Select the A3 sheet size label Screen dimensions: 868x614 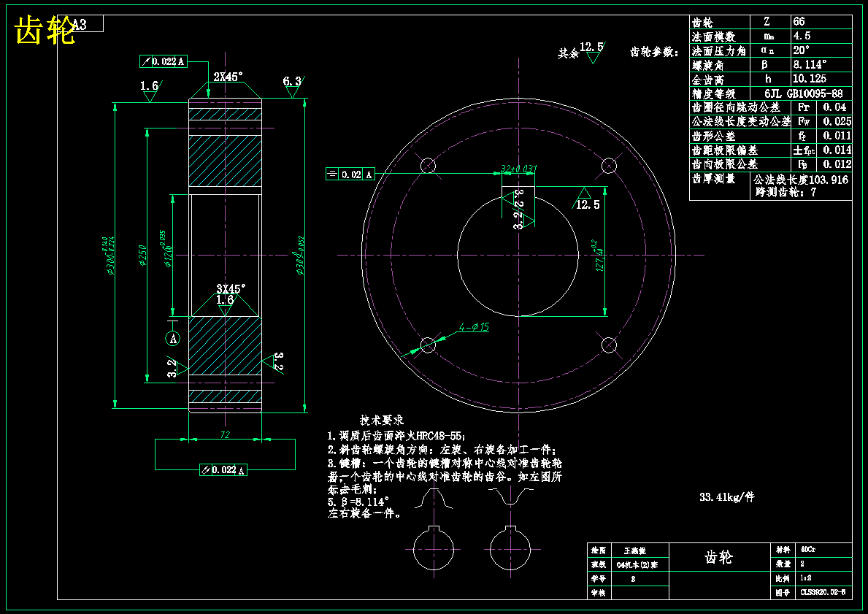[79, 24]
